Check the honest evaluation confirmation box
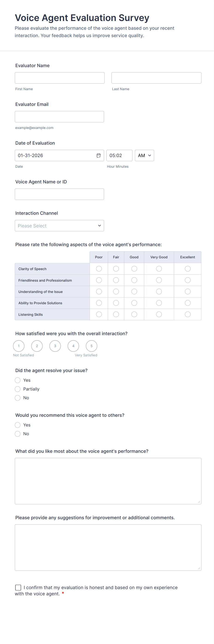 pyautogui.click(x=18, y=587)
